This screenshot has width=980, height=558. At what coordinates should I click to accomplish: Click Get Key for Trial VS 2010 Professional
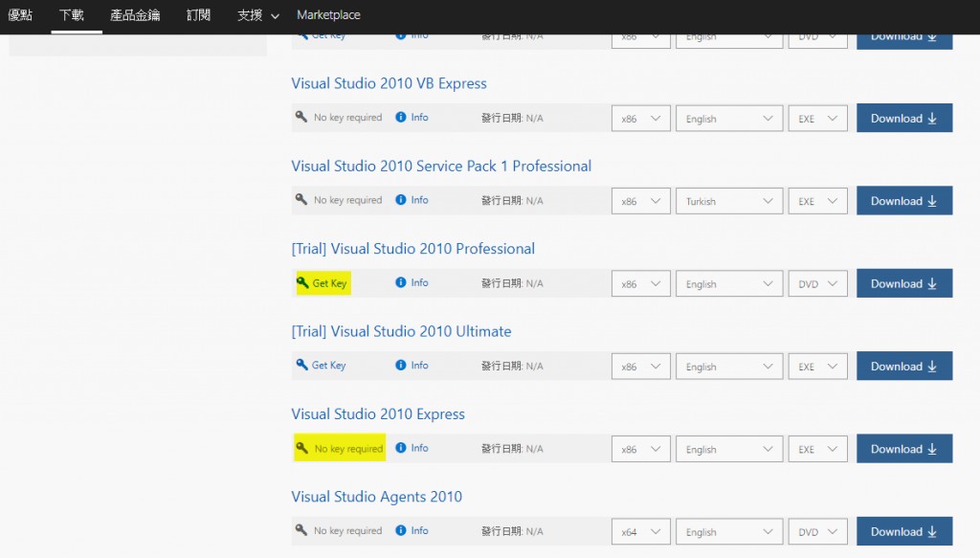pos(323,283)
